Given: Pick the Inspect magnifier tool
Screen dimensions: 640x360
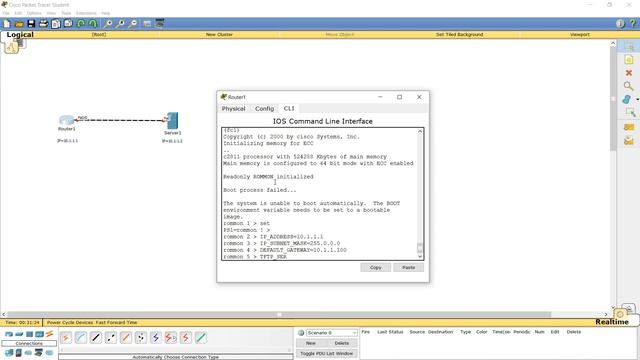Looking at the screenshot, I should click(x=629, y=86).
